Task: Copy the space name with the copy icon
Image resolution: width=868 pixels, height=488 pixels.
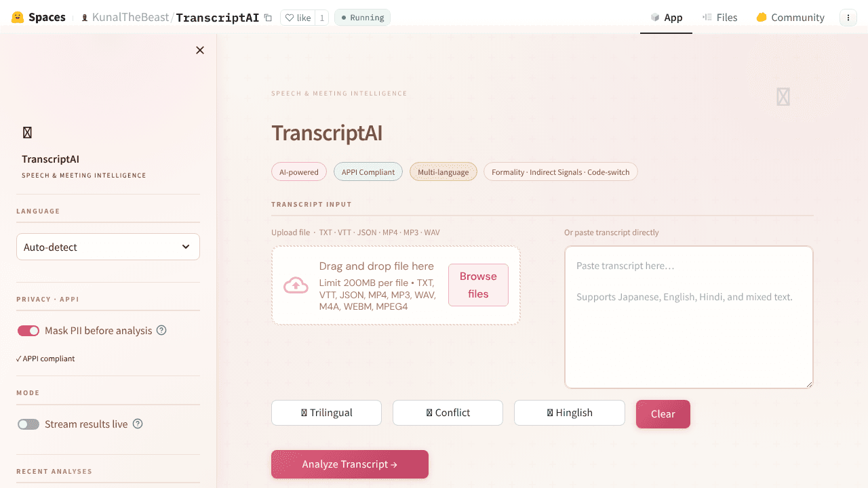Action: tap(268, 18)
